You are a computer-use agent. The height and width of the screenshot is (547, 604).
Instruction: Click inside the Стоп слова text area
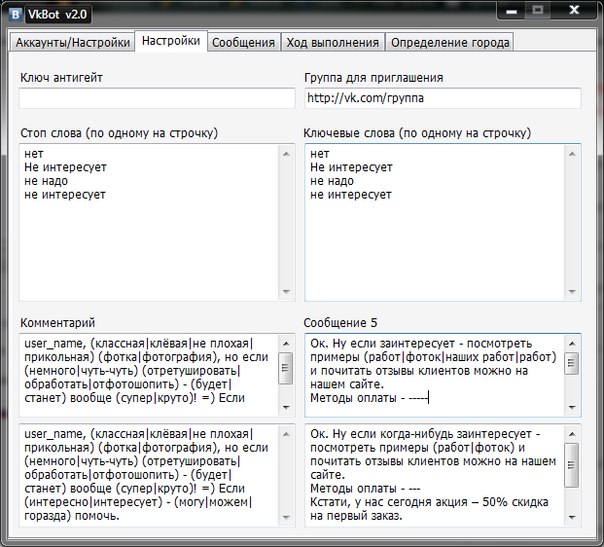[148, 220]
